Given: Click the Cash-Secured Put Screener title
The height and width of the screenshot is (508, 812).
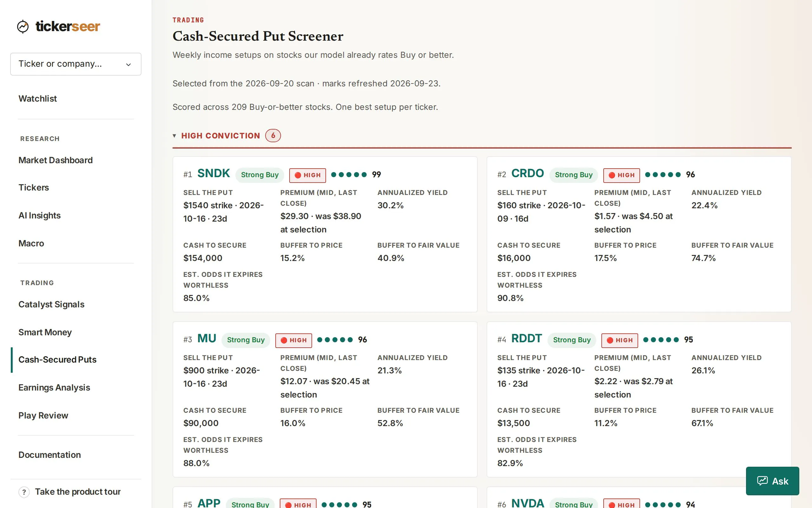Looking at the screenshot, I should (x=258, y=36).
